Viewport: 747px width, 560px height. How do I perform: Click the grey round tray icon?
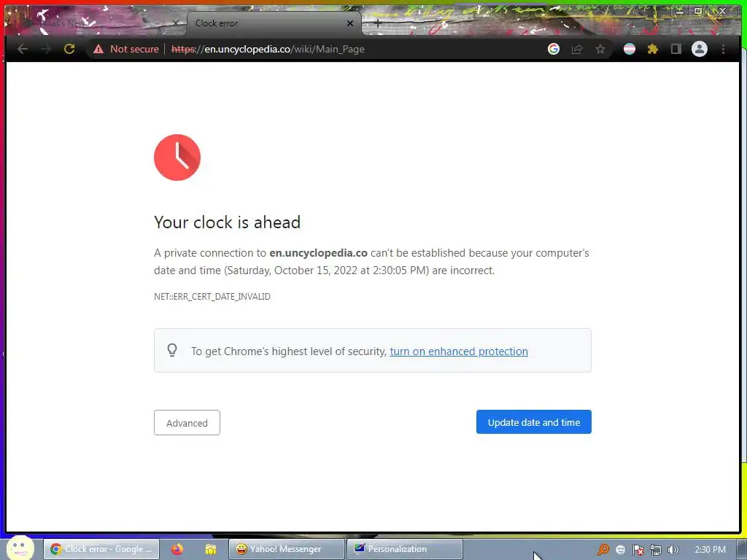pos(620,550)
